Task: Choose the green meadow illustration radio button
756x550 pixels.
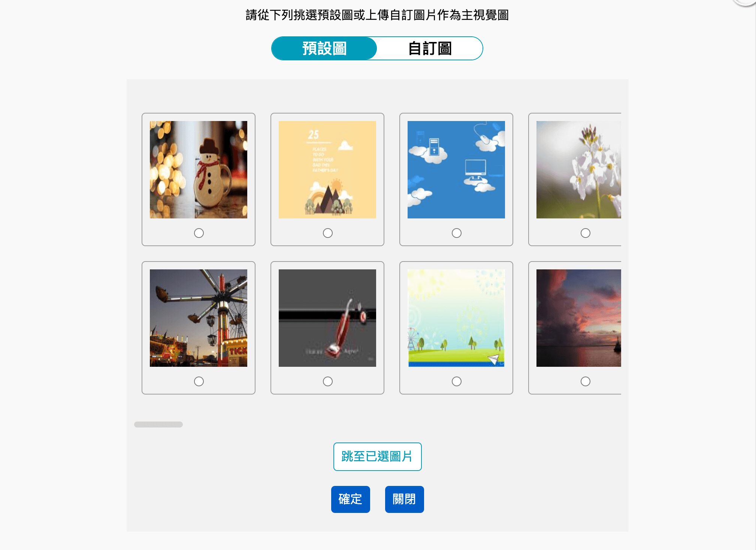Action: point(457,381)
